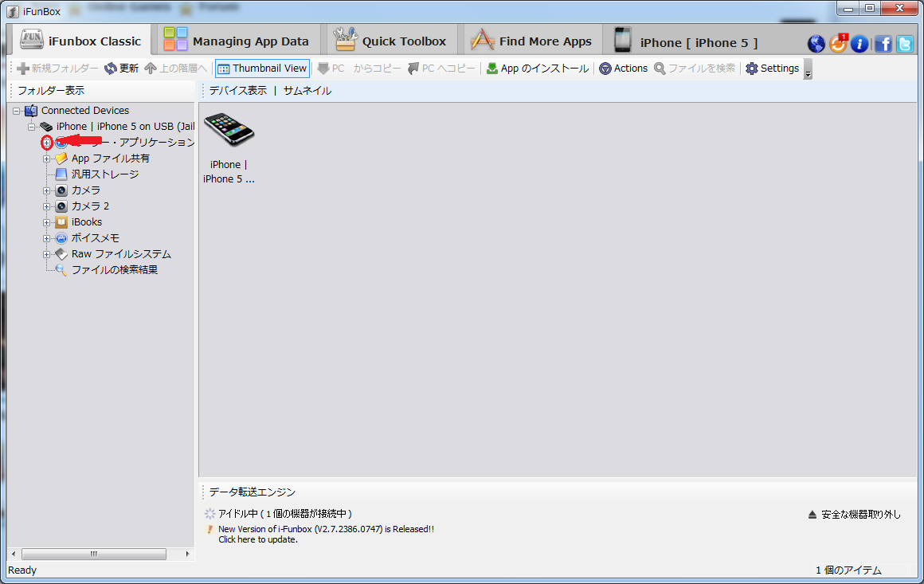Select the iBooks book icon
This screenshot has height=584, width=924.
point(61,221)
